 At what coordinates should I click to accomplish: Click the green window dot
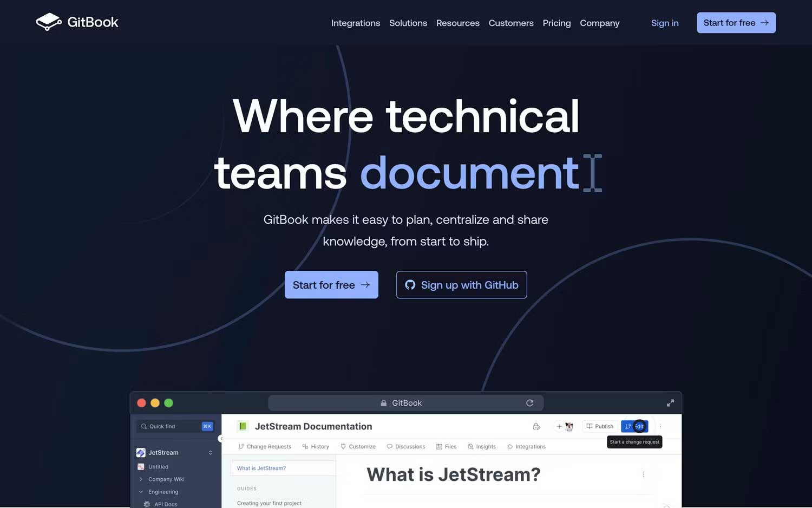pyautogui.click(x=169, y=403)
